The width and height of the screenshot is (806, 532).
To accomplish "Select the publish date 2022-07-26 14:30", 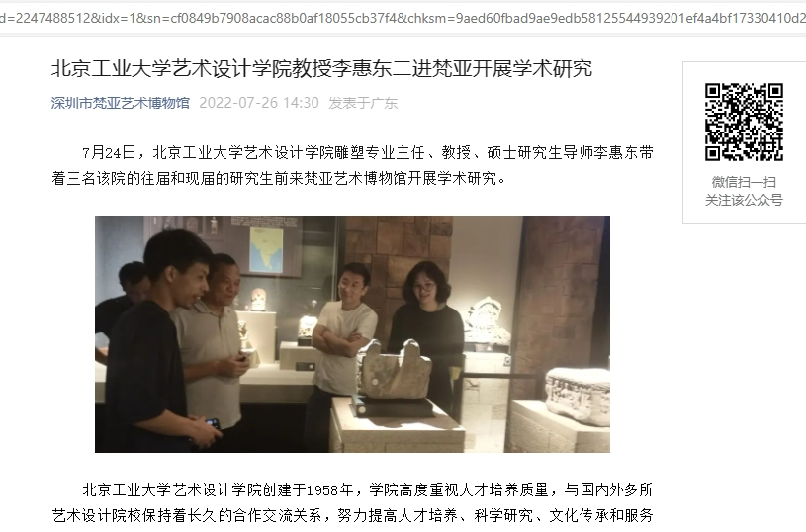I will [259, 103].
